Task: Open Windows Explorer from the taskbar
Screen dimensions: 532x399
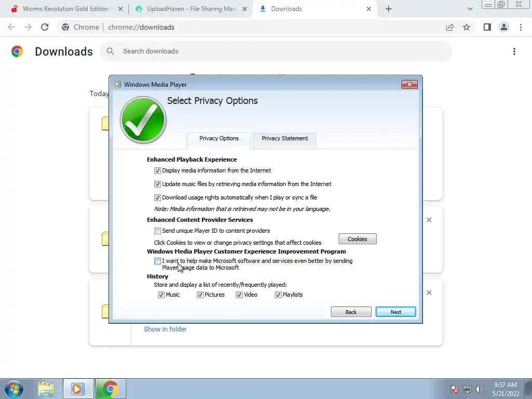Action: tap(46, 389)
